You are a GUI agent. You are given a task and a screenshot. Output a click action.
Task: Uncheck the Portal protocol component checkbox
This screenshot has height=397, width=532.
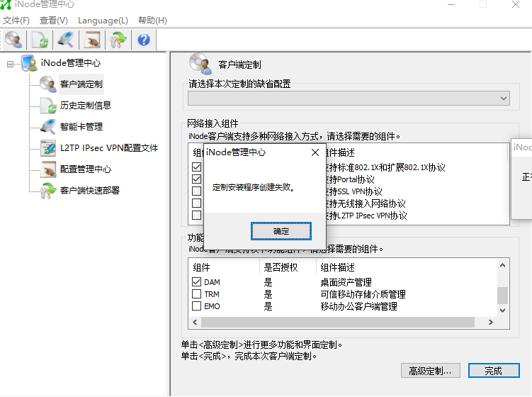tap(196, 179)
